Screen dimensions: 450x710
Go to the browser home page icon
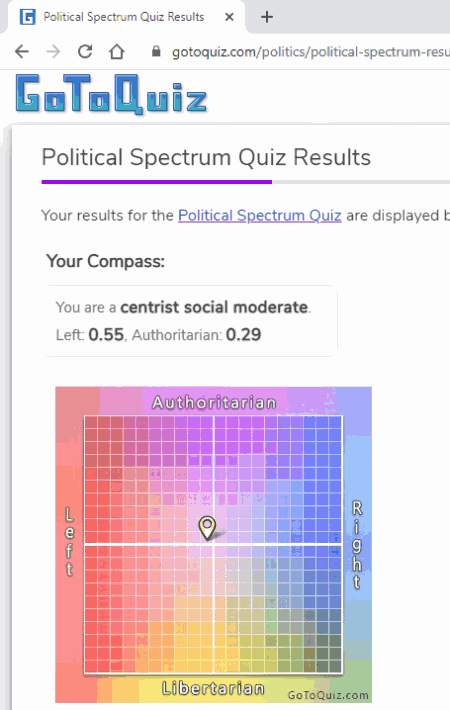point(117,52)
